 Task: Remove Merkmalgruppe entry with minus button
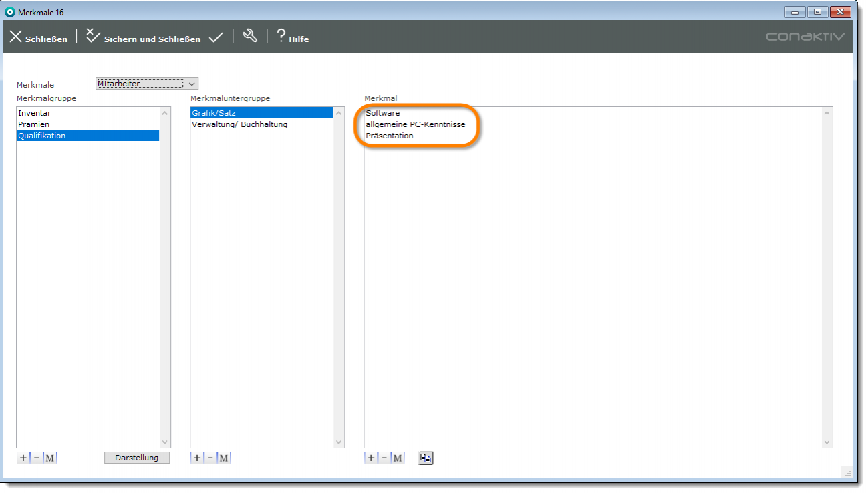[37, 458]
